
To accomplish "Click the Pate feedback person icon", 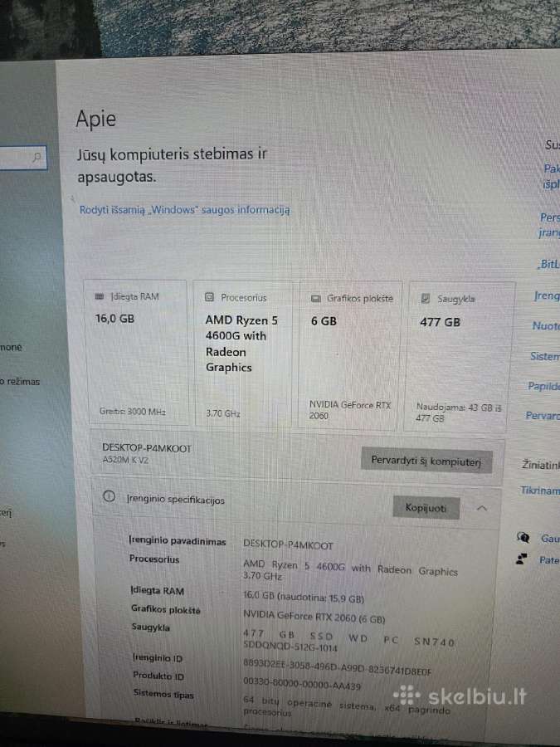I will pos(523,559).
